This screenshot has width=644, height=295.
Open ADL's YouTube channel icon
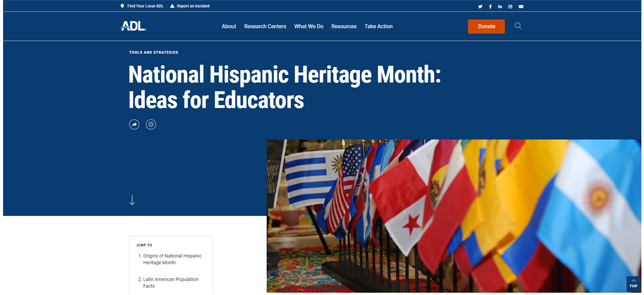point(521,6)
